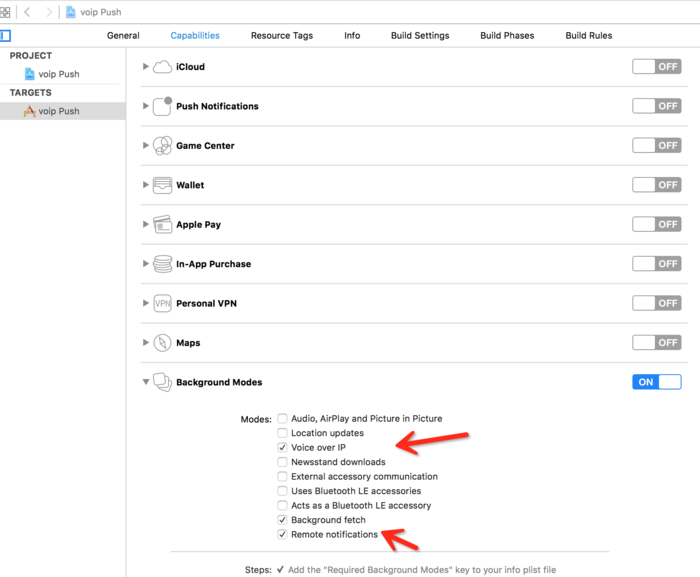Click the Apple Pay card icon

tap(162, 224)
